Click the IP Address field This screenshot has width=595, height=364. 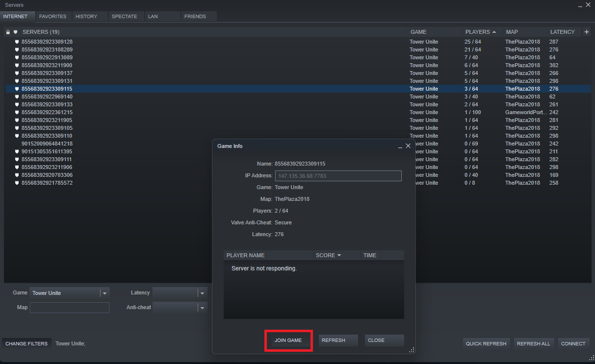[x=338, y=176]
